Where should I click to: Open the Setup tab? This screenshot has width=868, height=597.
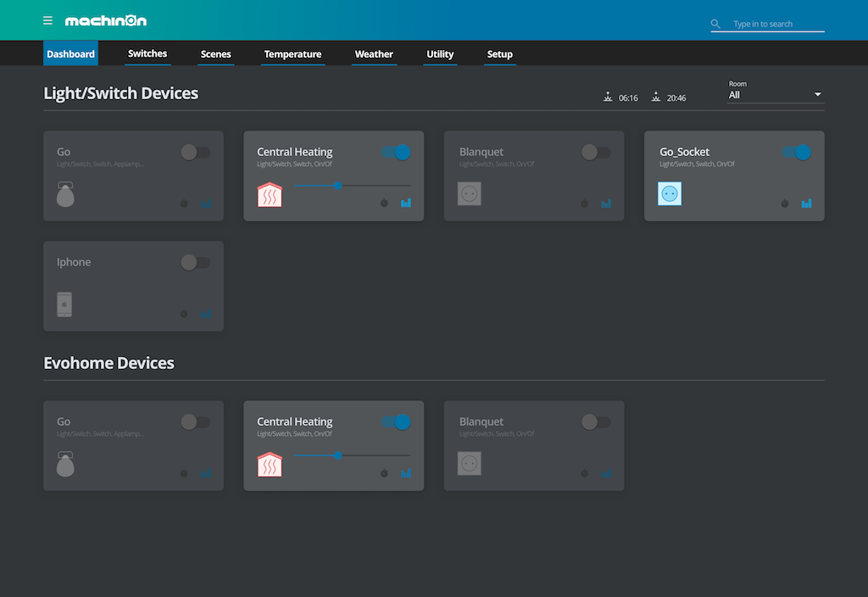(499, 53)
